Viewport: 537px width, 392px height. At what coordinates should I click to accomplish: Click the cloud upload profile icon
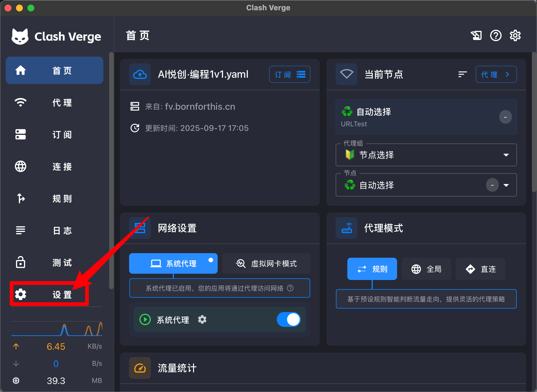coord(140,74)
